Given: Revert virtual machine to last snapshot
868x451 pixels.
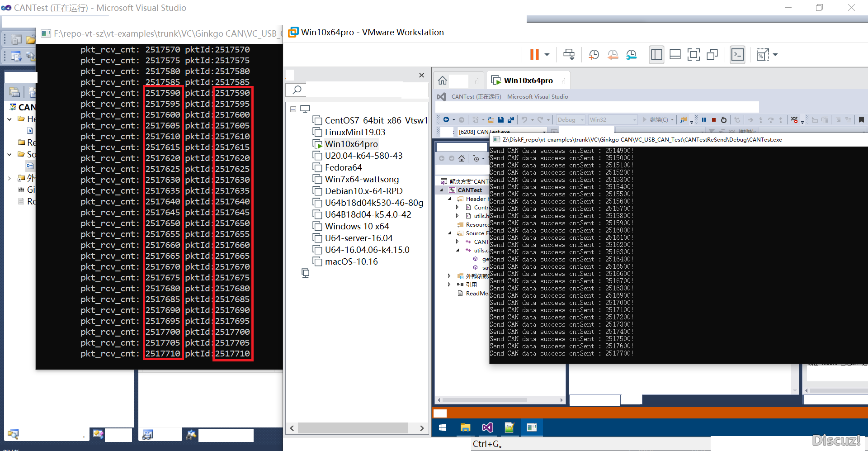Looking at the screenshot, I should (x=613, y=55).
